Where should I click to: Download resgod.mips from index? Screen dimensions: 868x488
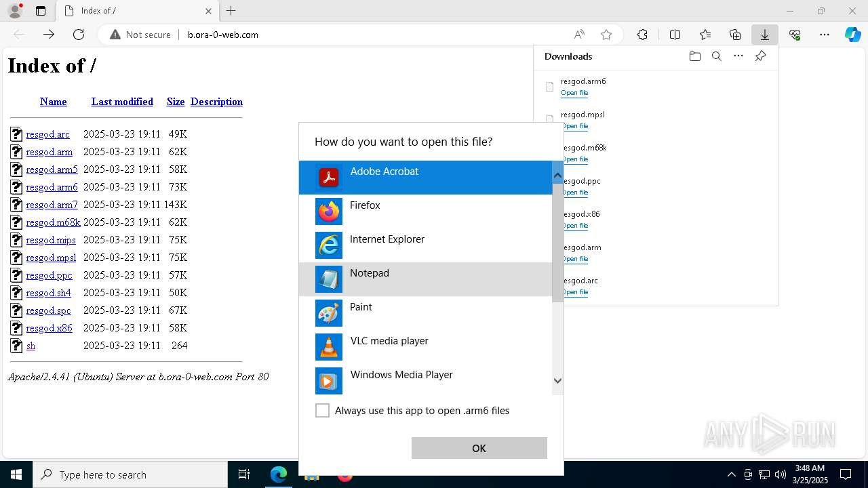(x=51, y=240)
